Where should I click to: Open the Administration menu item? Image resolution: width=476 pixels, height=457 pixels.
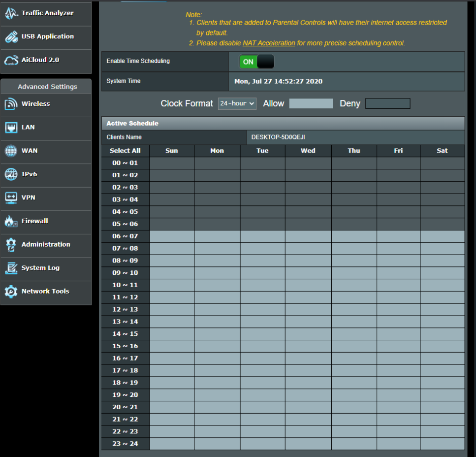click(46, 245)
